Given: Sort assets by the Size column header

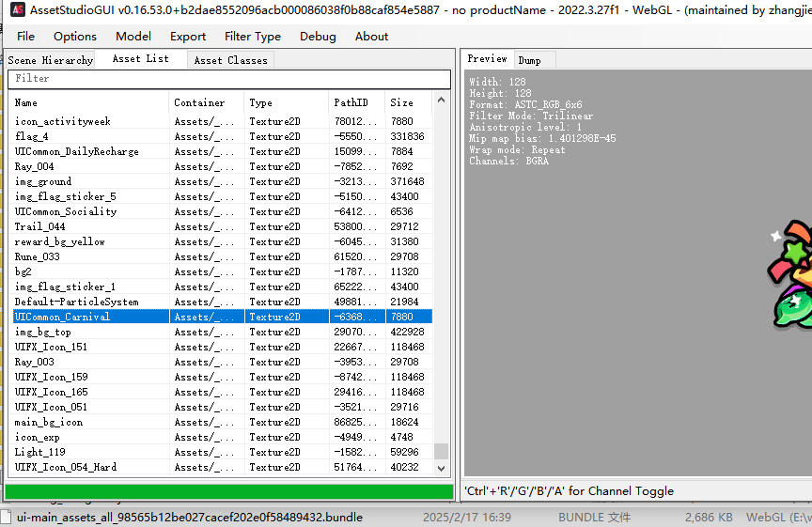Looking at the screenshot, I should click(x=407, y=102).
